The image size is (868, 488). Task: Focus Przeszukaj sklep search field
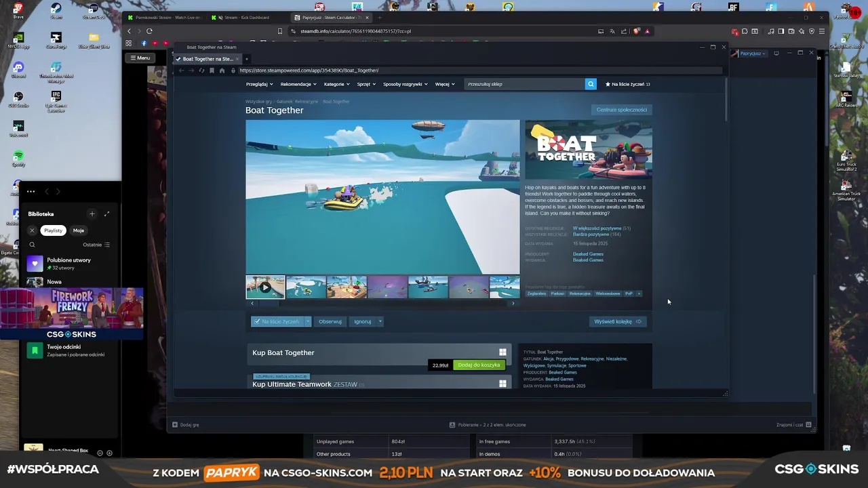pyautogui.click(x=524, y=84)
